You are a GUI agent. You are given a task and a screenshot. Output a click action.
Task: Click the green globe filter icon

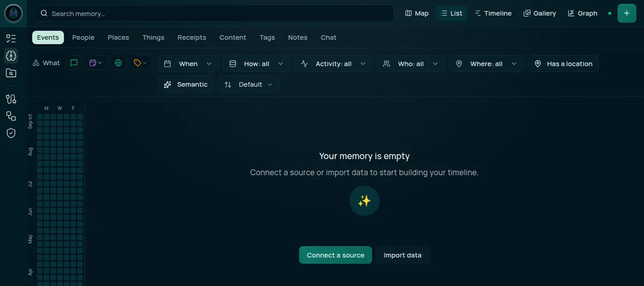coord(118,63)
